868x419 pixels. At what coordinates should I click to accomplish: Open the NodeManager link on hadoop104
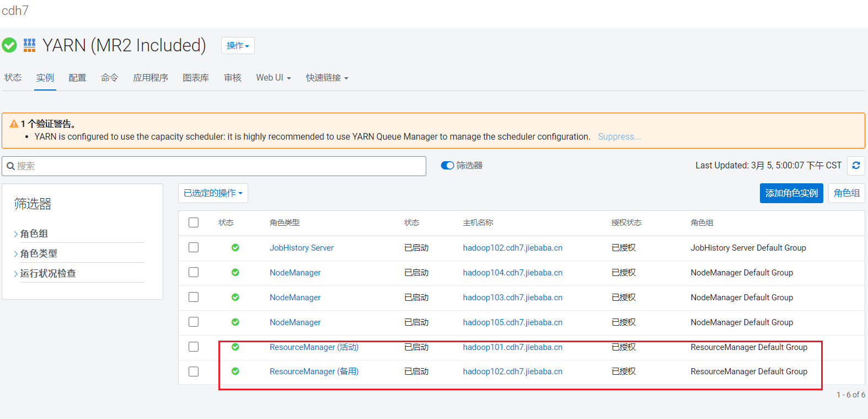click(295, 273)
